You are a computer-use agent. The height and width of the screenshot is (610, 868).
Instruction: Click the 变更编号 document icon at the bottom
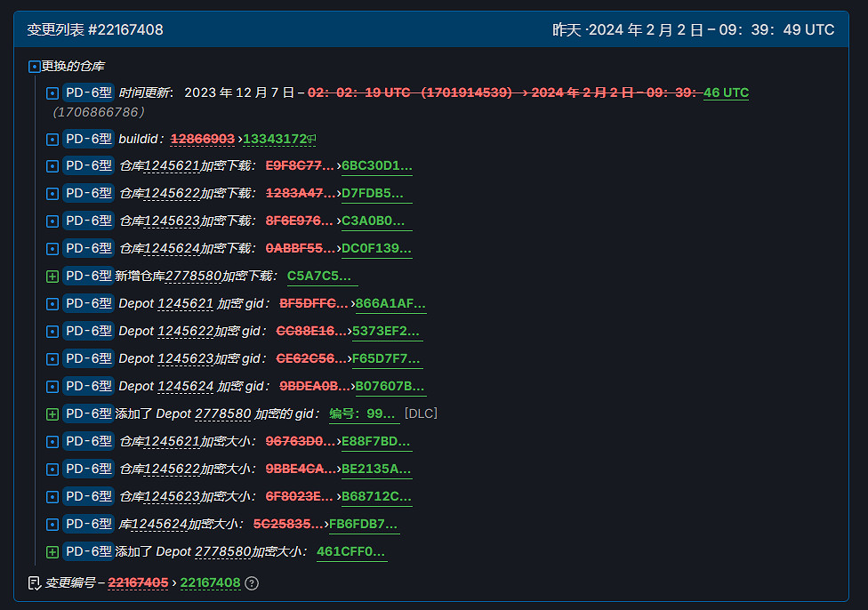tap(35, 583)
